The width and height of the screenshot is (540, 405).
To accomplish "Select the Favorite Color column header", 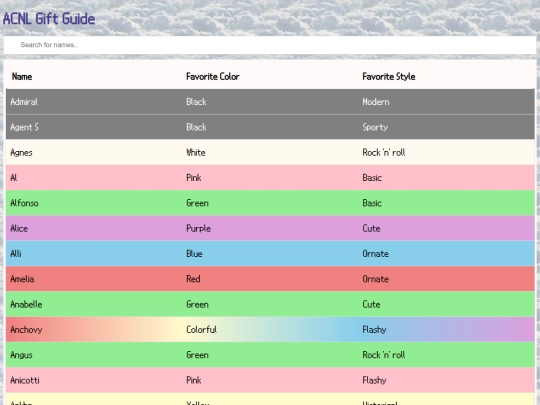I will [213, 76].
